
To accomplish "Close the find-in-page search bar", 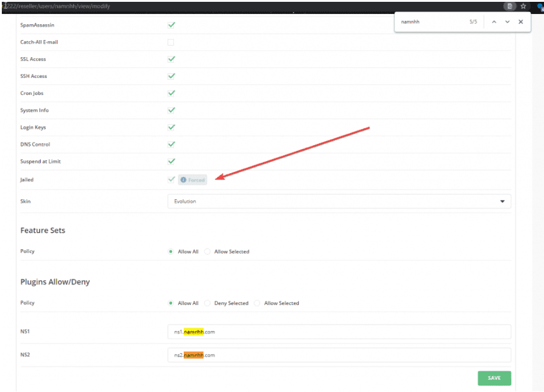I will click(x=521, y=22).
